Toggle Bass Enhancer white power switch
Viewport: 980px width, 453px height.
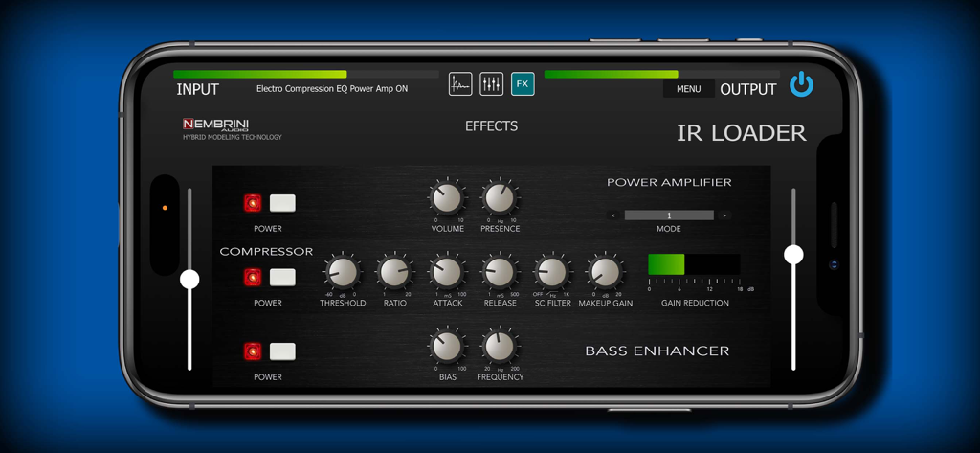pos(282,351)
